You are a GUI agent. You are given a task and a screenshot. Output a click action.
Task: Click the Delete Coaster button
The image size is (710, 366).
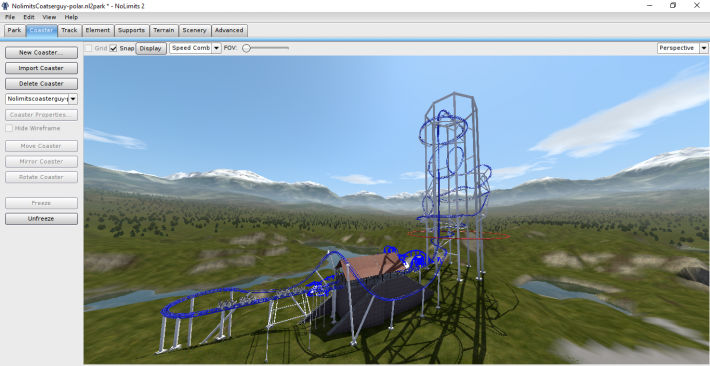[41, 84]
